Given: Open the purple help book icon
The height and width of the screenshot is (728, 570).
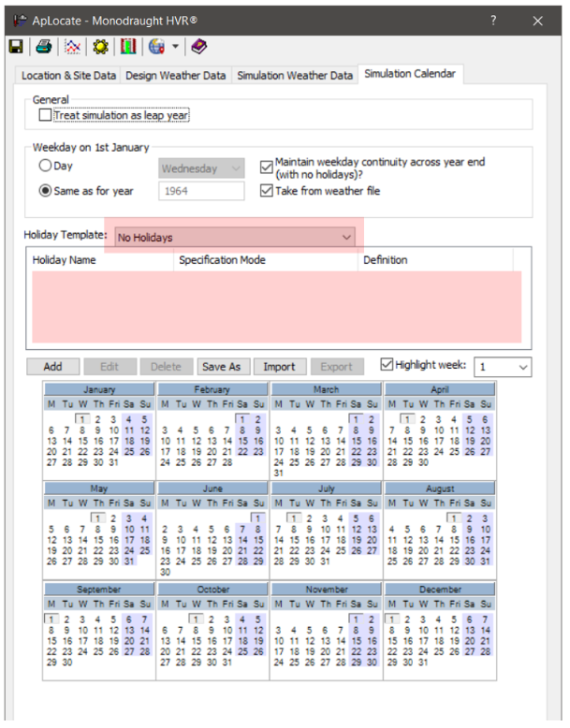Looking at the screenshot, I should [x=199, y=46].
